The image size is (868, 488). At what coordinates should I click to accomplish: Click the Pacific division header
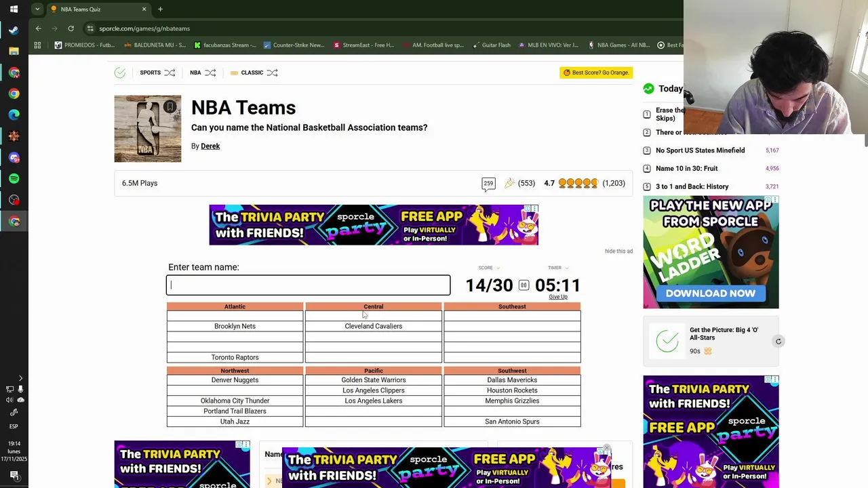373,371
